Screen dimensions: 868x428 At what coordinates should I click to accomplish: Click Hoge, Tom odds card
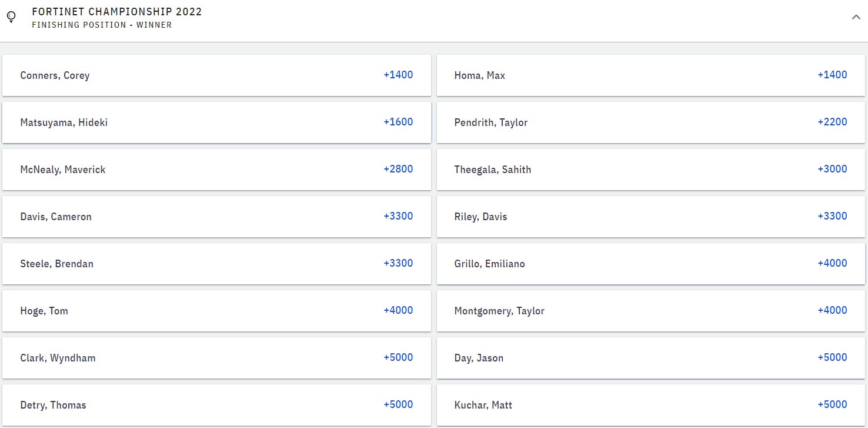coord(216,311)
